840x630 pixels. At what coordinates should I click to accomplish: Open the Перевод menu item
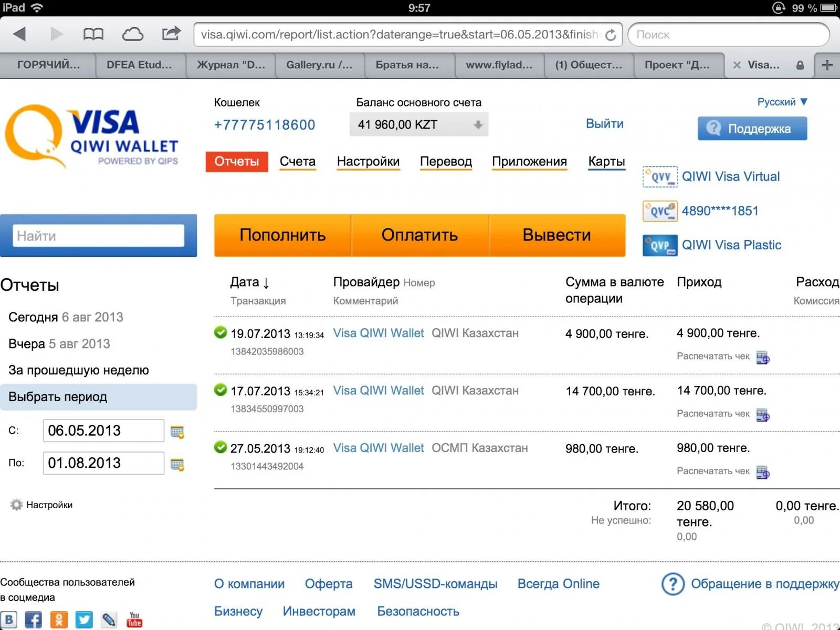point(446,162)
